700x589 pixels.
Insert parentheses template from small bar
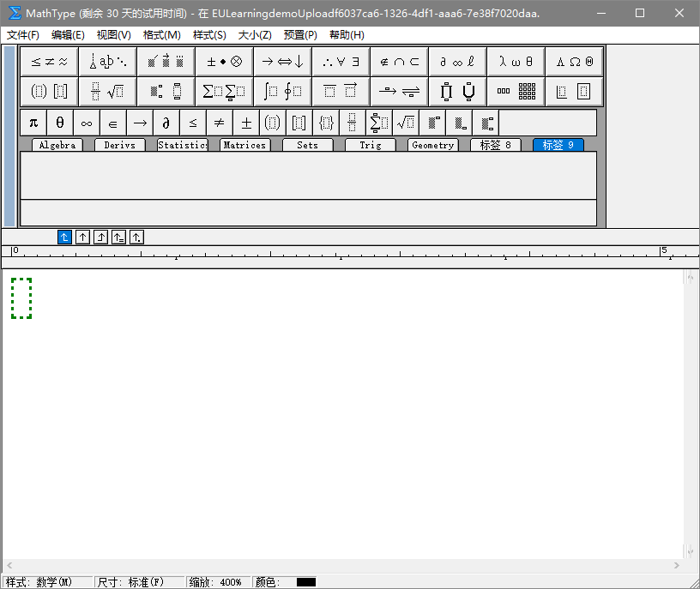pyautogui.click(x=272, y=123)
